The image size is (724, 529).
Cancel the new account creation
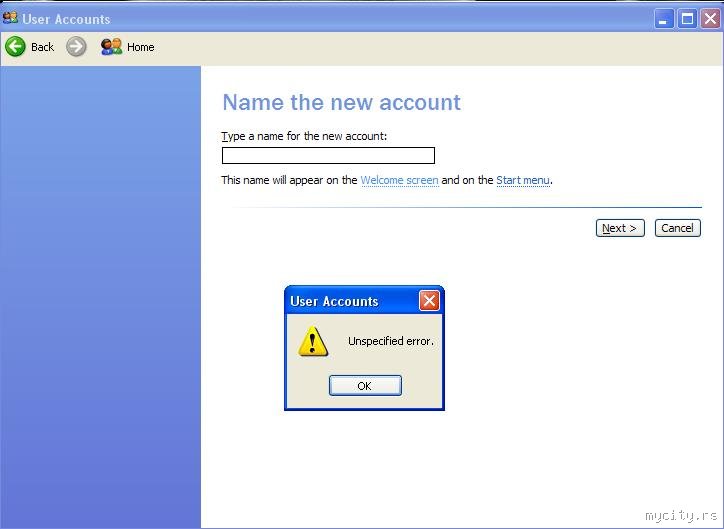[x=677, y=228]
